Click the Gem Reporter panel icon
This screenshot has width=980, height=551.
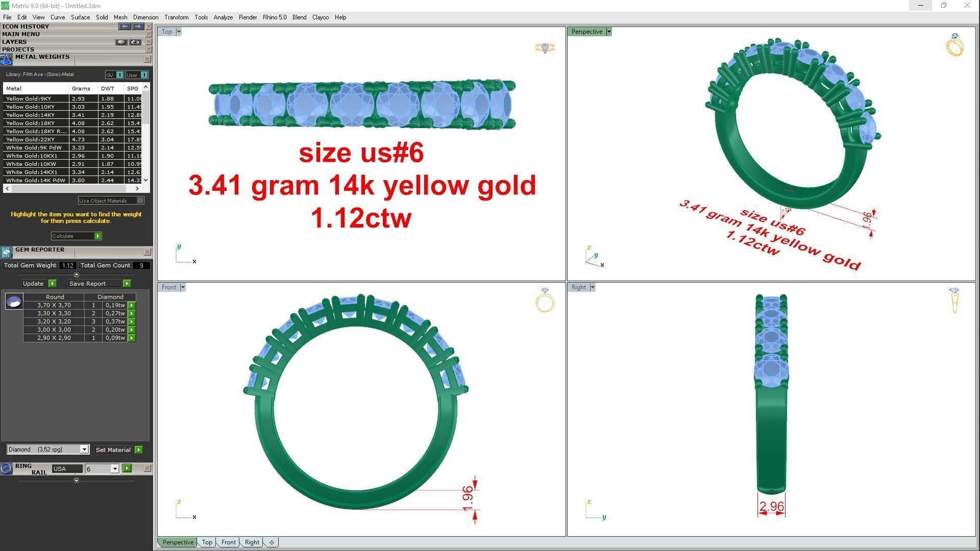6,252
